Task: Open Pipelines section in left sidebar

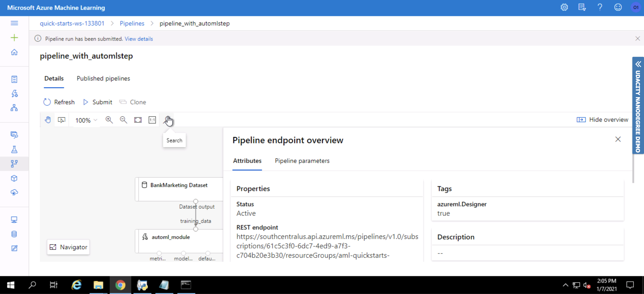Action: pos(14,164)
